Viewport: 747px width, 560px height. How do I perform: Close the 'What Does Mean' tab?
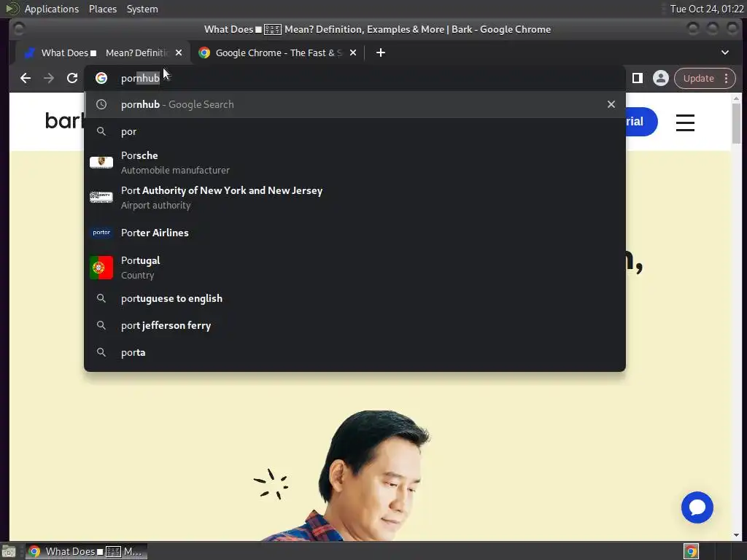[x=179, y=52]
